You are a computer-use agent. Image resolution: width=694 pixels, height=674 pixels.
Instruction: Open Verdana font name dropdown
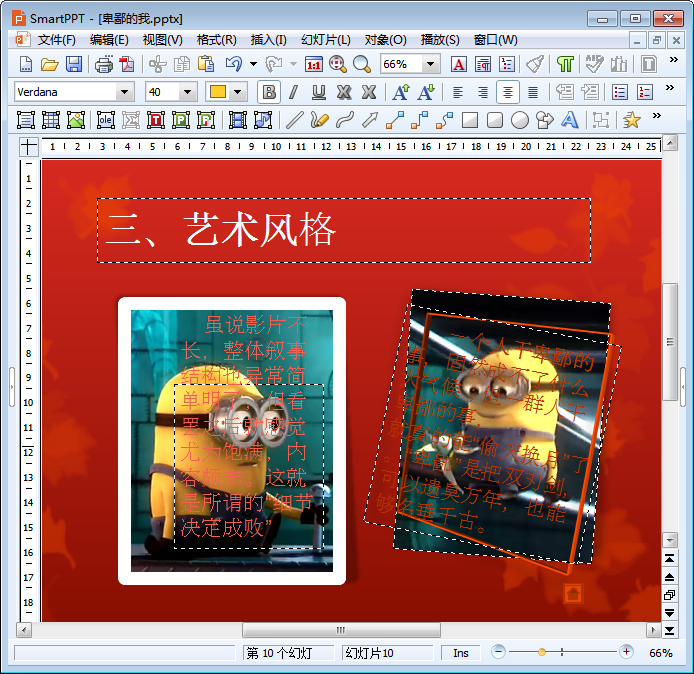[x=125, y=92]
